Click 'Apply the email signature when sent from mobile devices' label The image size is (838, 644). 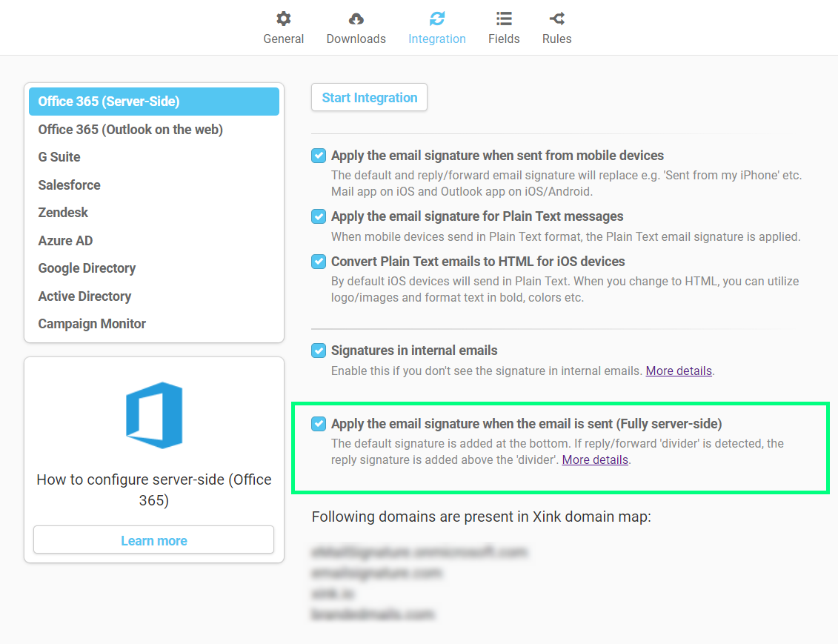coord(497,156)
